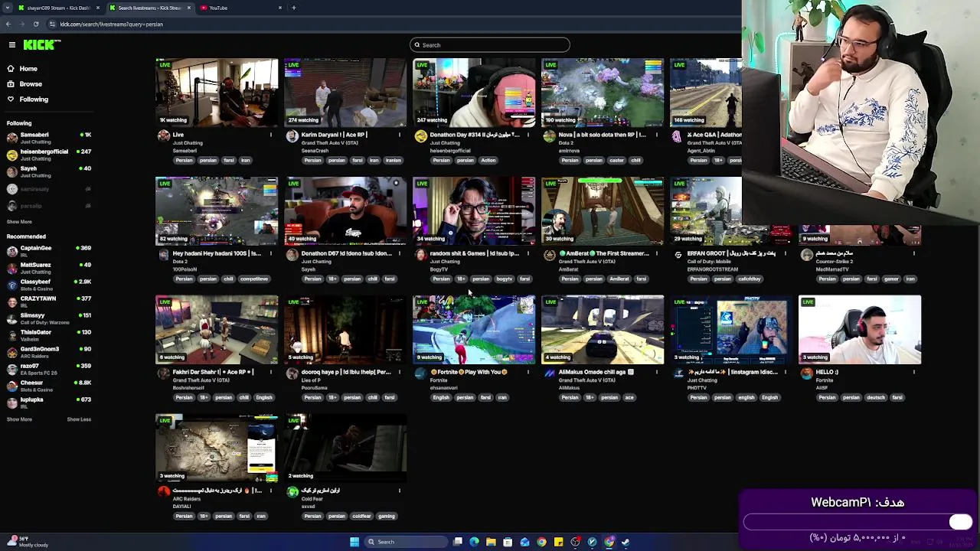The width and height of the screenshot is (980, 551).
Task: Click streamer avatar beside Donathon Day #314 title
Action: coord(421,136)
